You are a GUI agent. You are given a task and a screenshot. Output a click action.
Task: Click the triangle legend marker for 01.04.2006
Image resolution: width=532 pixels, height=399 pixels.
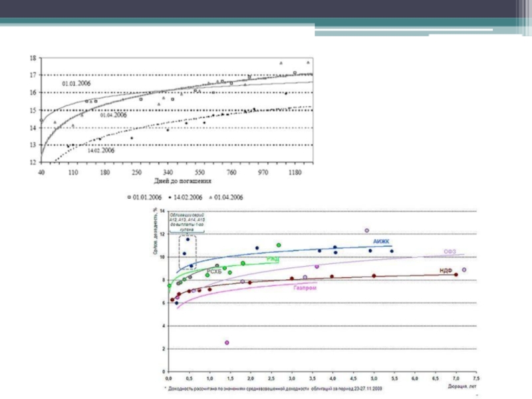[x=210, y=197]
